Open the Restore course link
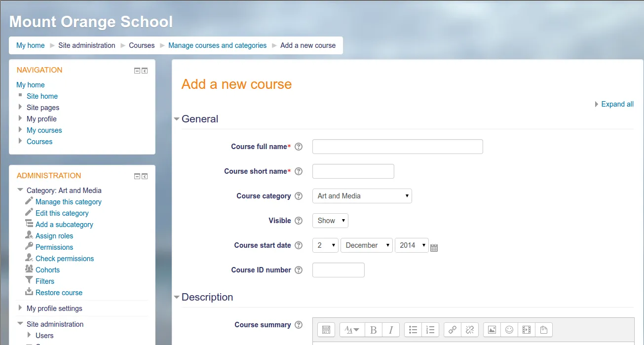 (x=59, y=293)
